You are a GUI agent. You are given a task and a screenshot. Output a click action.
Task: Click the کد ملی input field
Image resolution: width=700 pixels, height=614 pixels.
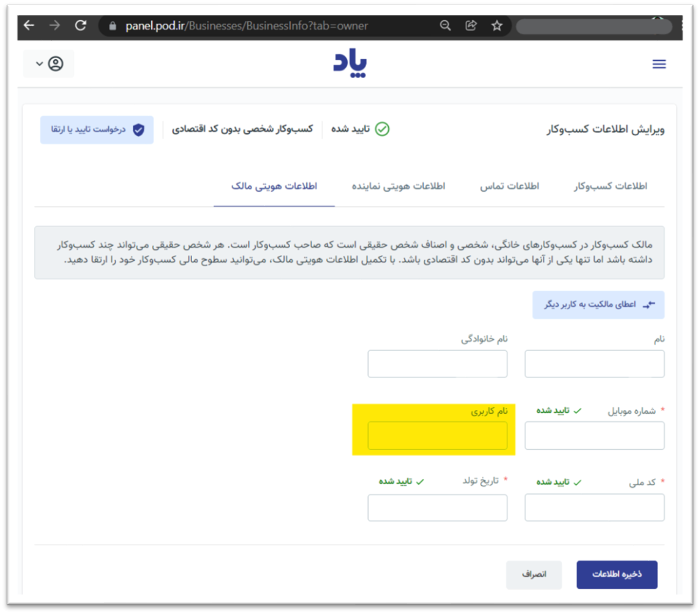coord(594,507)
